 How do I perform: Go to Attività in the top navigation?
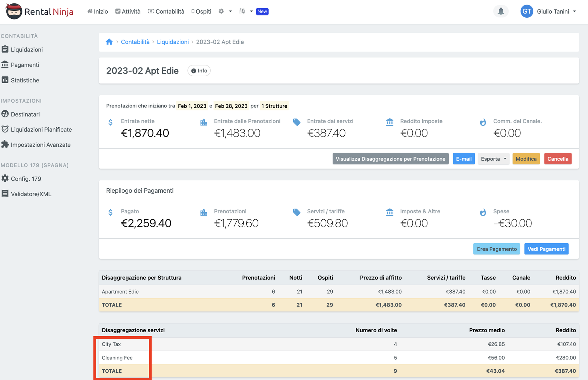tap(128, 11)
